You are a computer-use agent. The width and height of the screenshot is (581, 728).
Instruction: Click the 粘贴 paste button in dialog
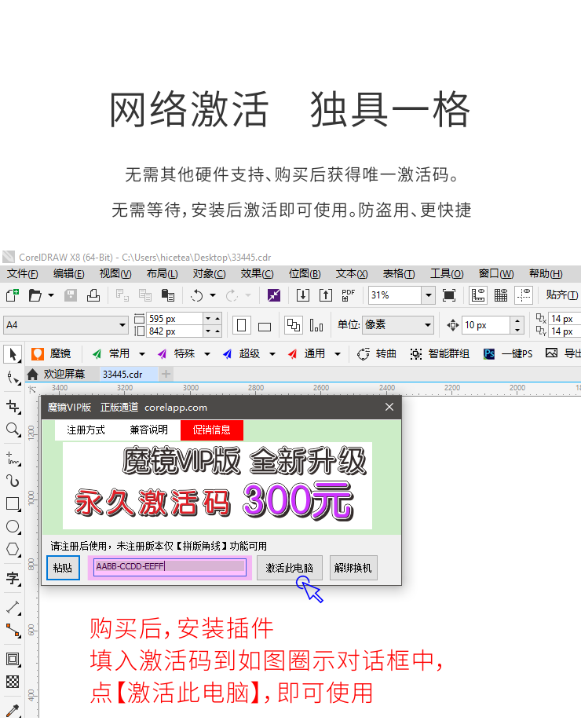click(x=63, y=568)
